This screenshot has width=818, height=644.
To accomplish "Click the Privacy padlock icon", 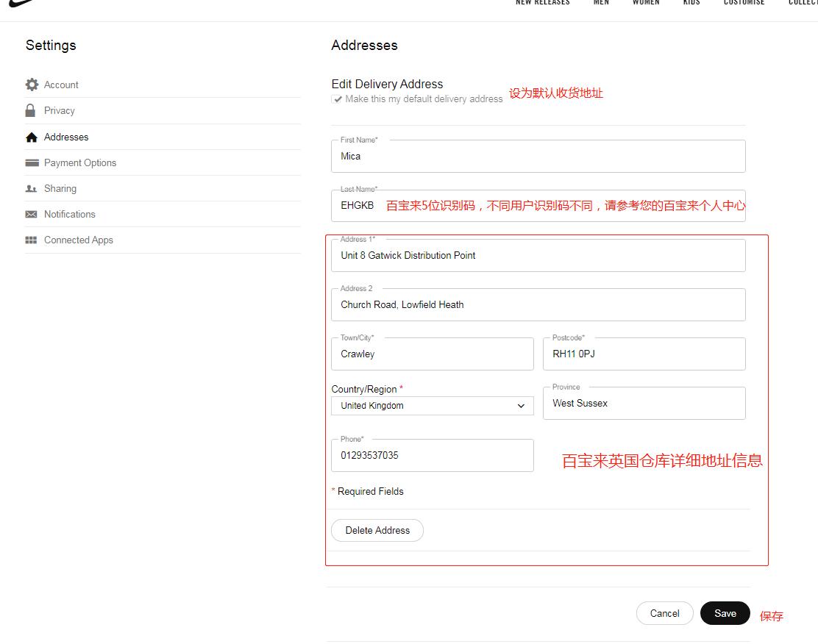I will [x=32, y=110].
